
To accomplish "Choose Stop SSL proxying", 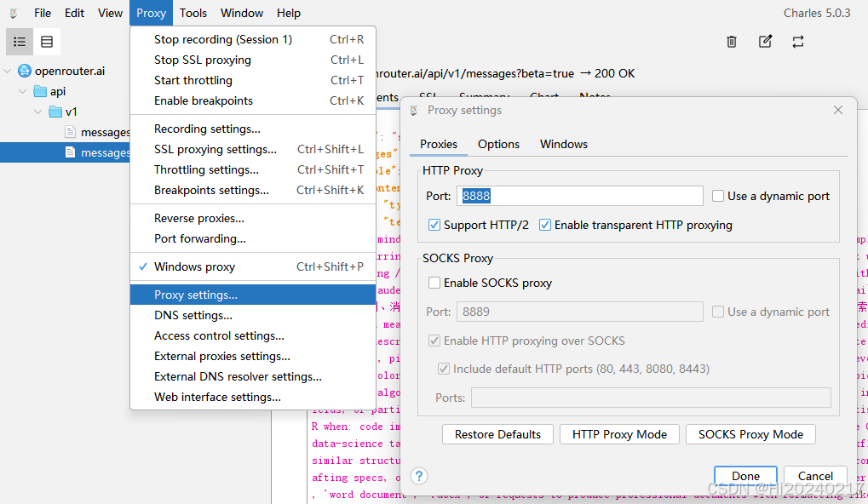I will [x=253, y=60].
